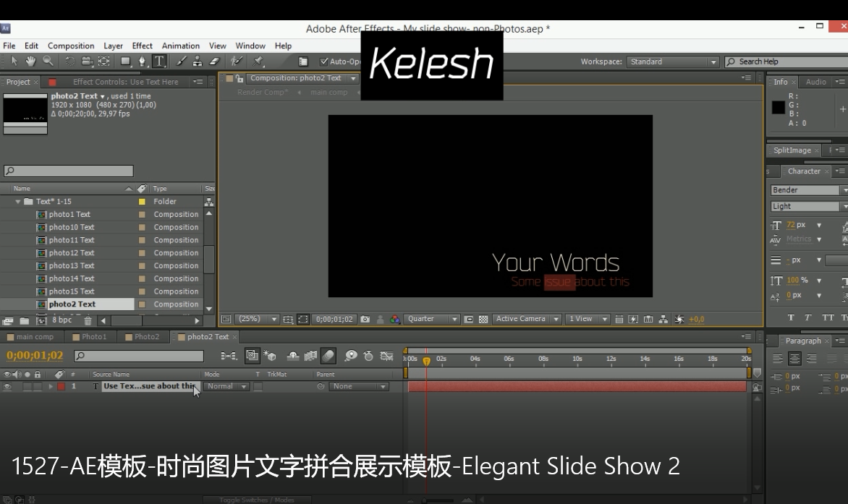Select the Clone Stamp tool

(198, 61)
